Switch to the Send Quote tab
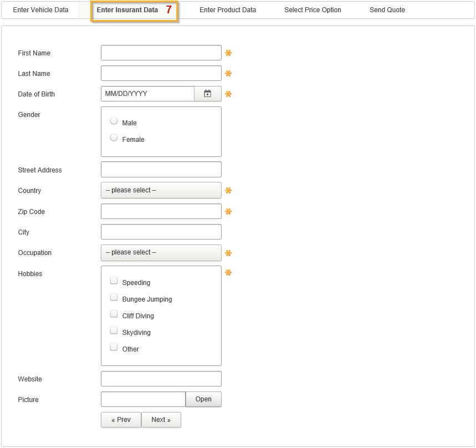476x448 pixels. click(387, 10)
